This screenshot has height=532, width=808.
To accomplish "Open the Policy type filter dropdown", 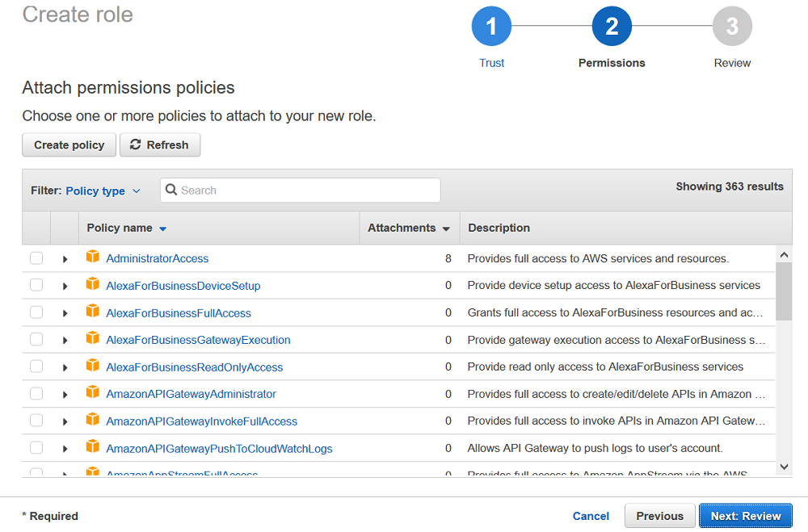I will click(x=103, y=191).
